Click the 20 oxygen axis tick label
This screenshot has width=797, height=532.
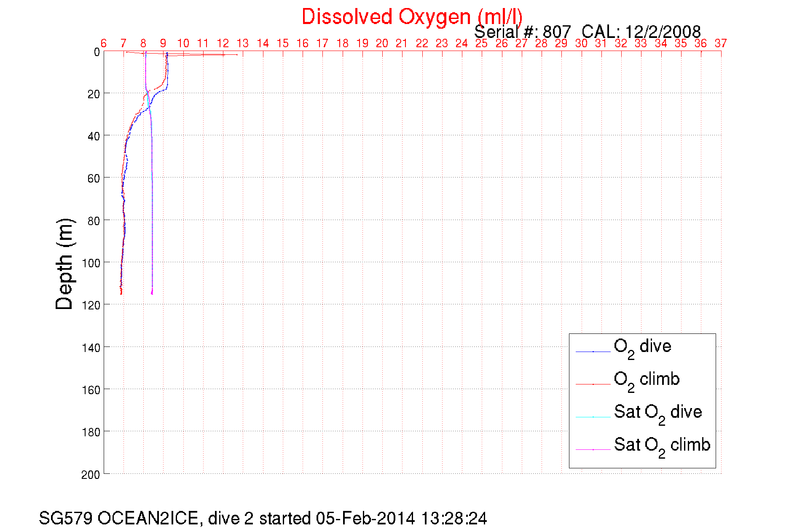tap(382, 43)
